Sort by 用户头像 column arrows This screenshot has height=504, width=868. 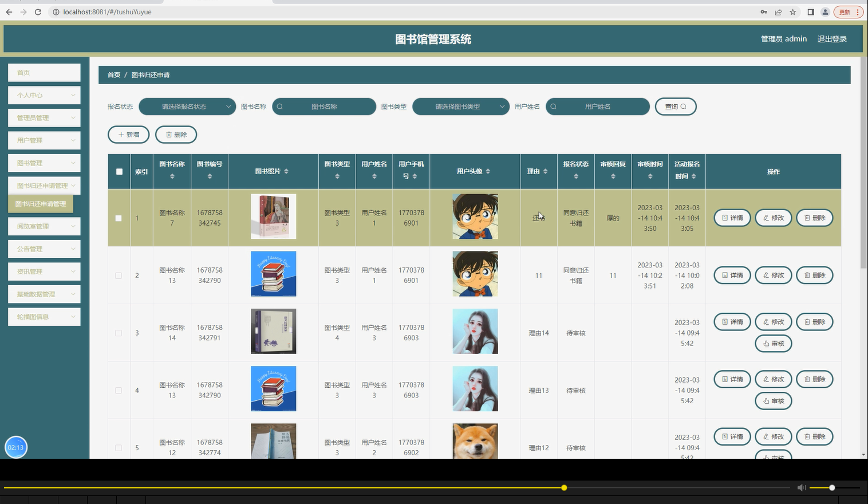click(x=488, y=171)
